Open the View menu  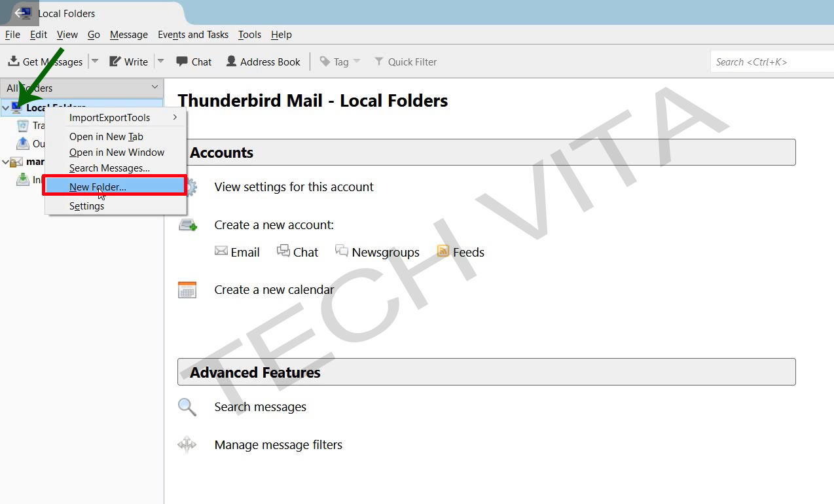(x=67, y=35)
